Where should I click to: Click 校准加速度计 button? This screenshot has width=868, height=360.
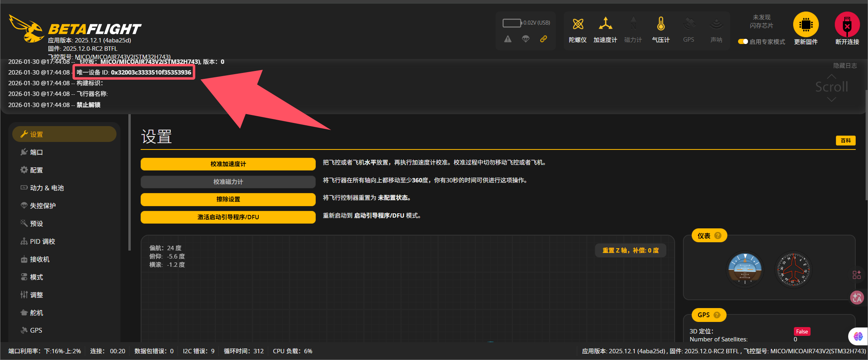(228, 164)
